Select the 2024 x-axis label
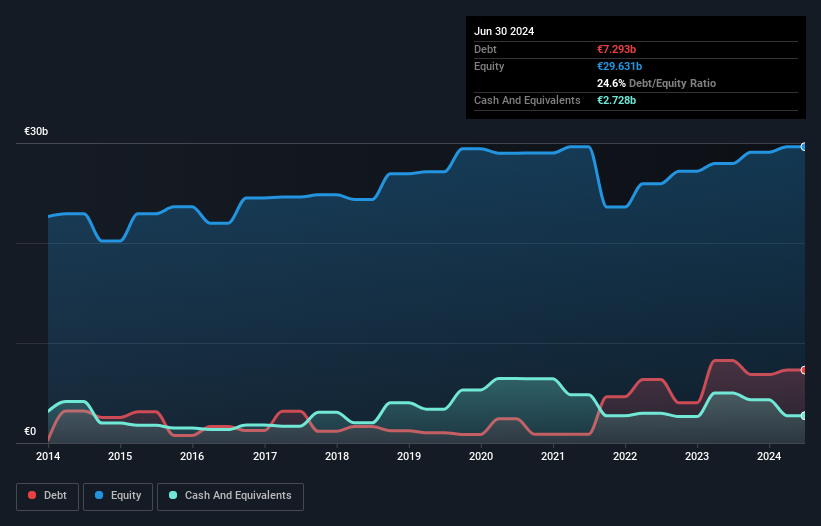The width and height of the screenshot is (821, 526). point(769,456)
